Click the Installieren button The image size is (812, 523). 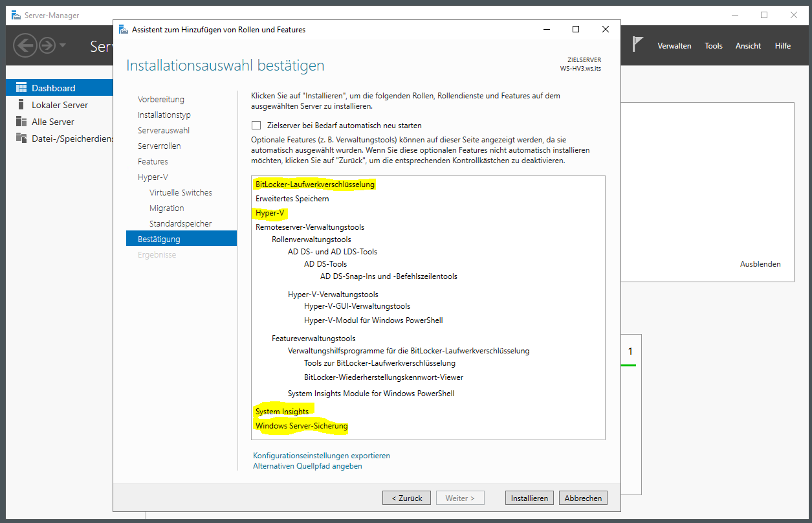[x=529, y=498]
